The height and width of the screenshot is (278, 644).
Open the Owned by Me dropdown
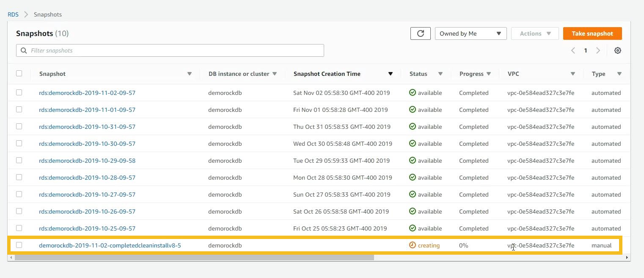tap(471, 33)
